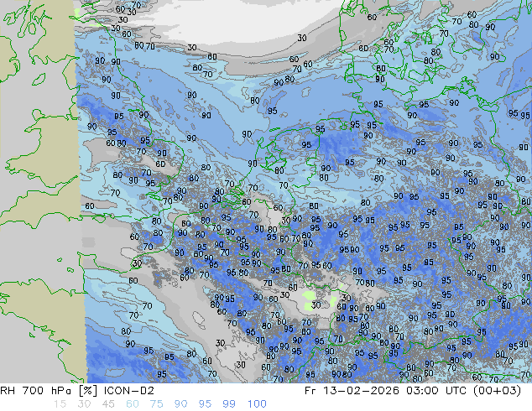Image resolution: width=532 pixels, height=411 pixels.
Task: Select legend value 75
Action: coord(156,404)
